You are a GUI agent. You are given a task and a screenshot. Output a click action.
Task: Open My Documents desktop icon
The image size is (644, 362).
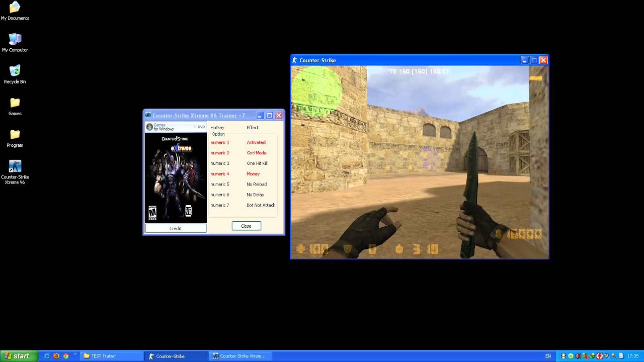tap(15, 11)
